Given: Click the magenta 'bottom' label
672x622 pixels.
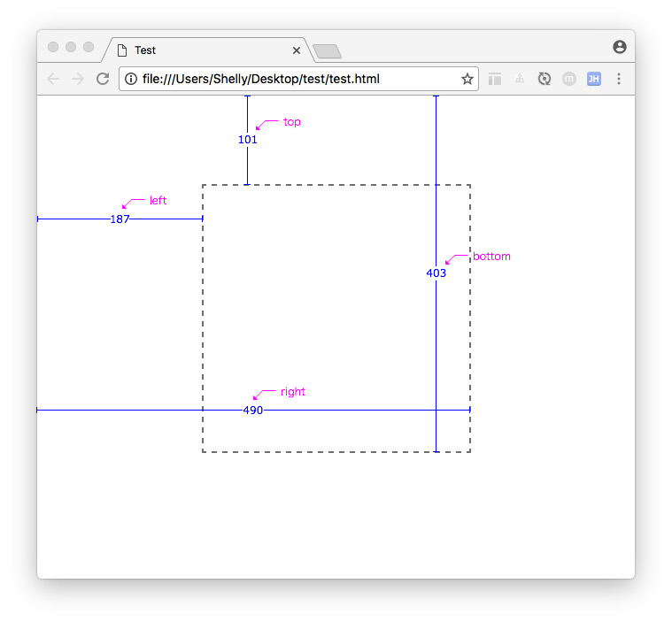Looking at the screenshot, I should [491, 257].
